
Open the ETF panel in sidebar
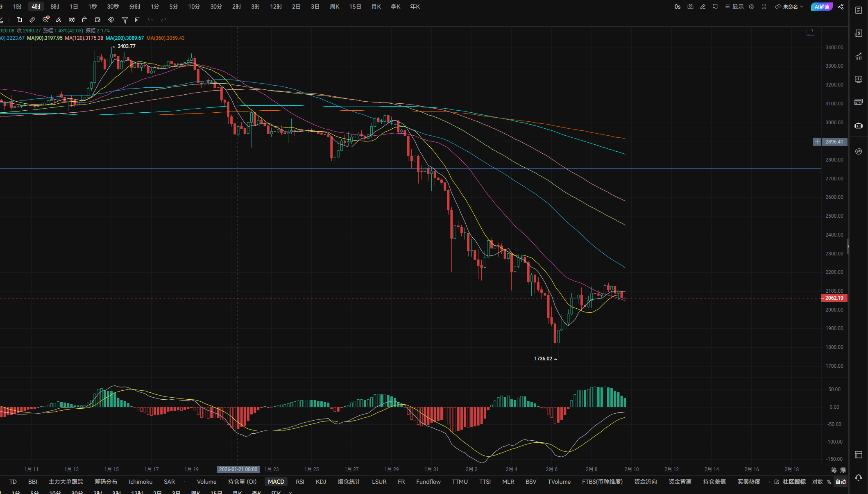859,102
